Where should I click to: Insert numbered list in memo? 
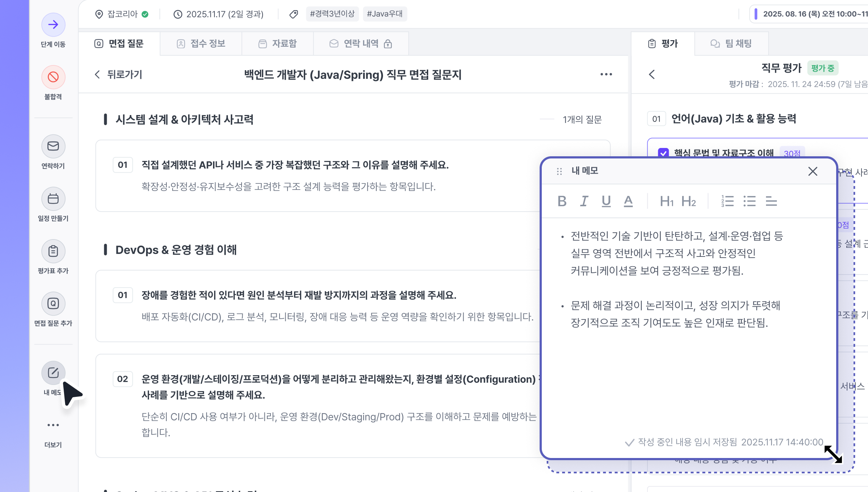(x=727, y=201)
